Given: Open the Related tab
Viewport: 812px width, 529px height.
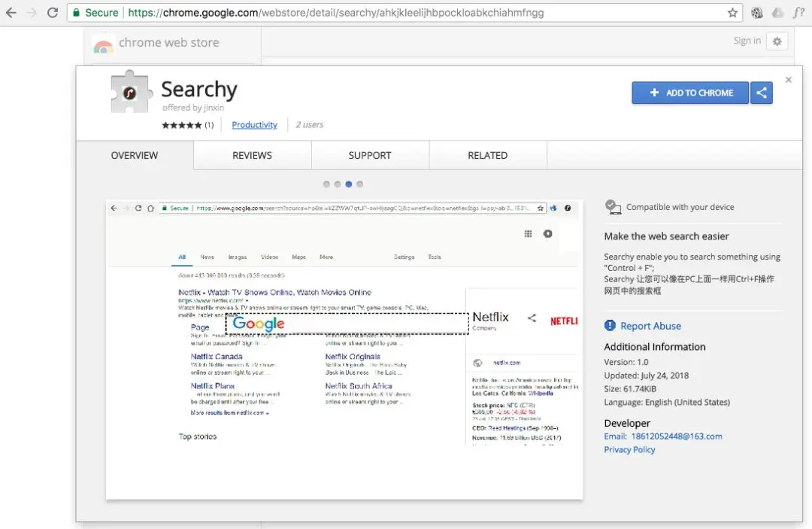Looking at the screenshot, I should [487, 155].
